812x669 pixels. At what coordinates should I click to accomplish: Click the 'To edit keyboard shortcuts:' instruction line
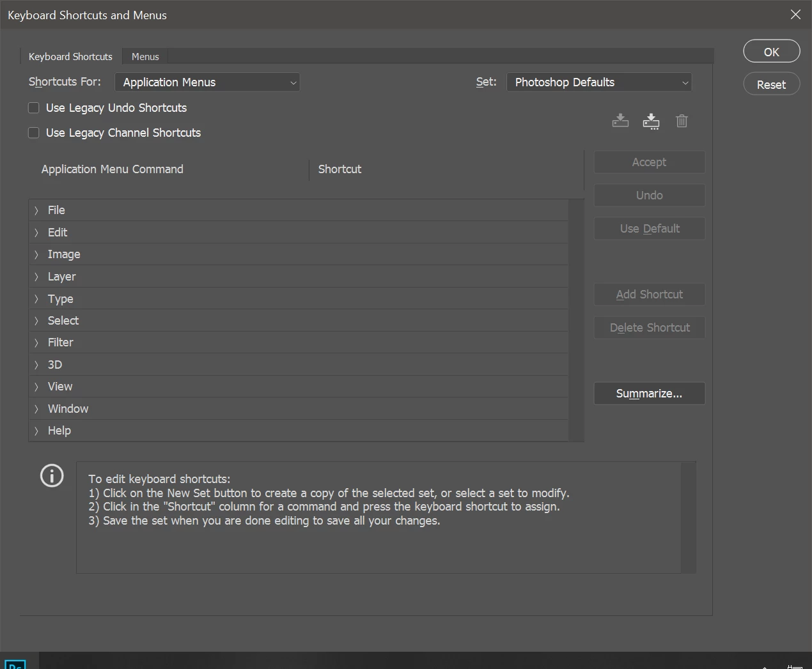coord(159,479)
